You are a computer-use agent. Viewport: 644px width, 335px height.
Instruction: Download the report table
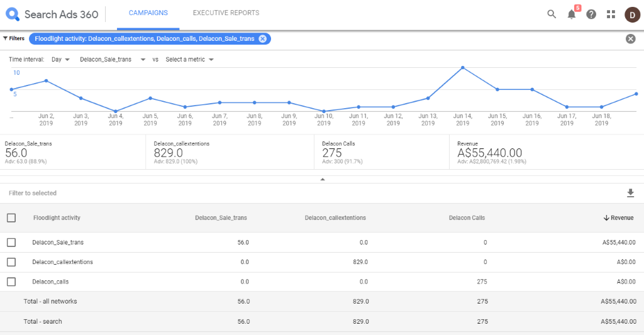[630, 193]
